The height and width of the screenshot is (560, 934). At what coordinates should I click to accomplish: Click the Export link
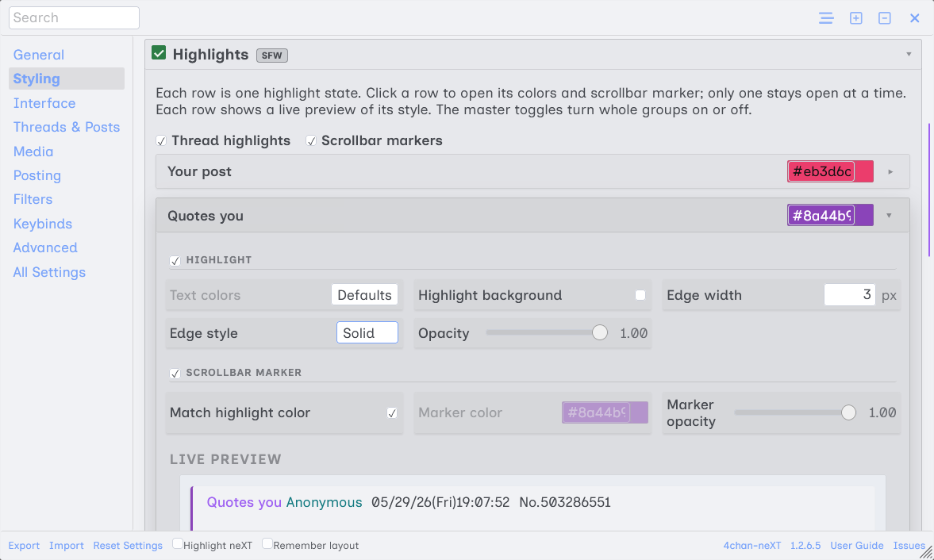point(24,545)
